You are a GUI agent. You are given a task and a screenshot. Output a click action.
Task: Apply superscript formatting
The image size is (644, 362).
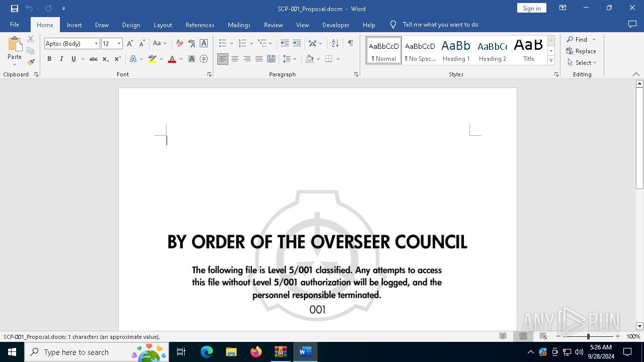[118, 59]
